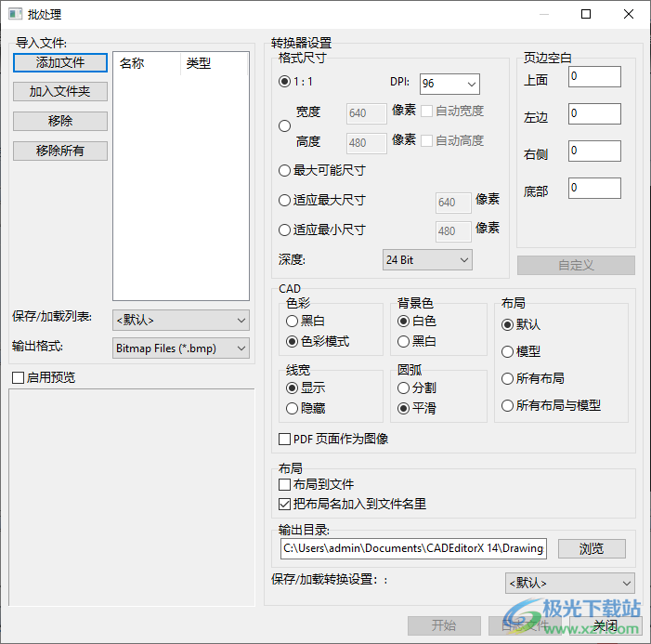Image resolution: width=651 pixels, height=644 pixels.
Task: Click the 类型 column header
Action: [x=214, y=63]
